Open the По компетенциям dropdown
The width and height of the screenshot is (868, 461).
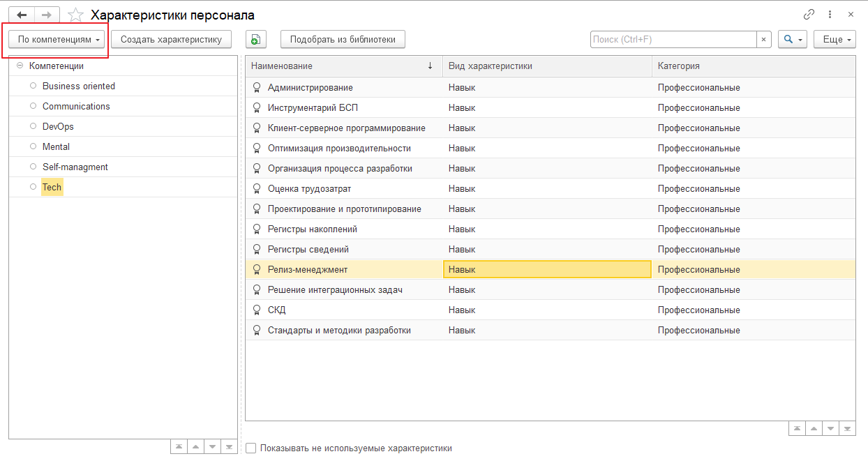59,40
